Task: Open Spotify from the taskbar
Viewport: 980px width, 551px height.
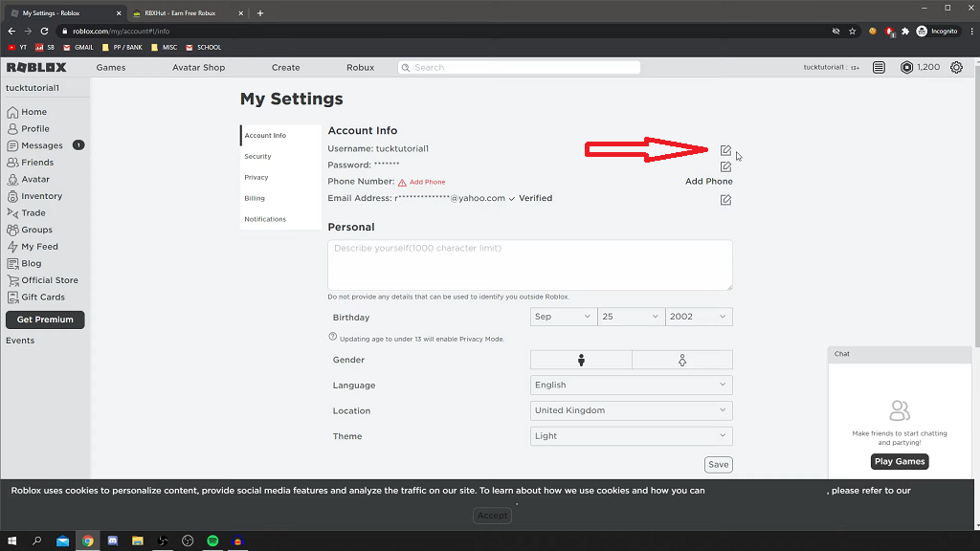Action: click(x=212, y=540)
